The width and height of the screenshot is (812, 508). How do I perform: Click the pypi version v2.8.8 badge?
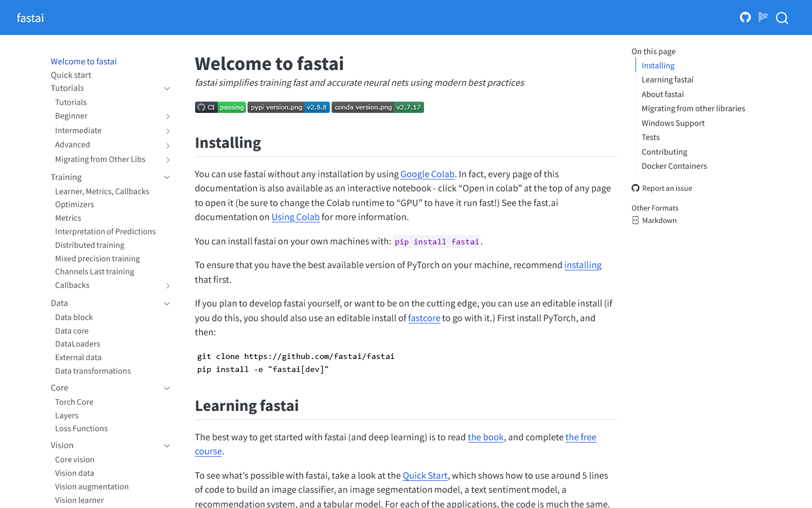(289, 107)
